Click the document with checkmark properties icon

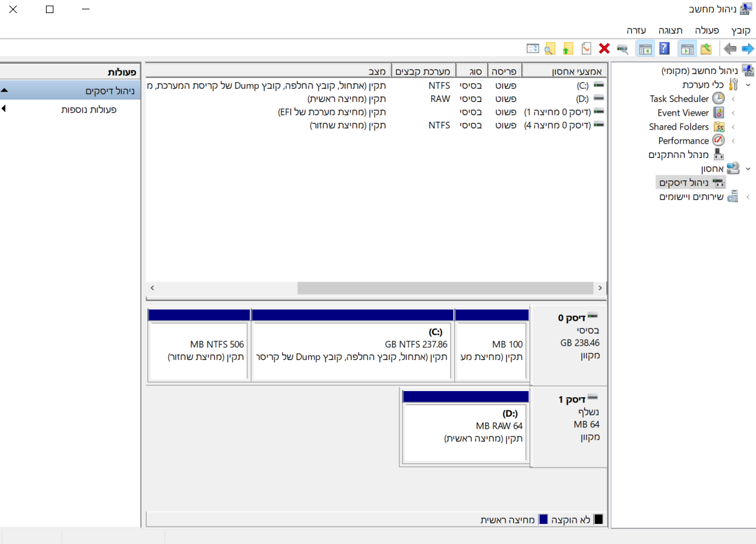pyautogui.click(x=586, y=48)
